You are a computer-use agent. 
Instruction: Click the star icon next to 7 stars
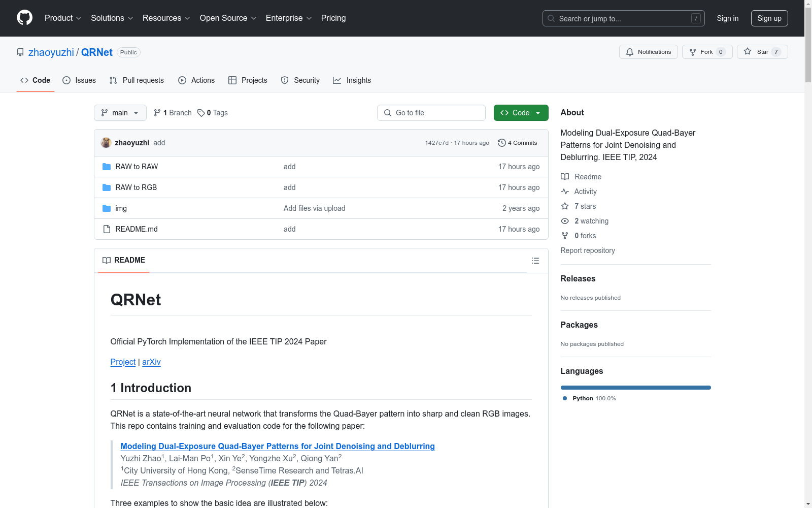pos(565,206)
